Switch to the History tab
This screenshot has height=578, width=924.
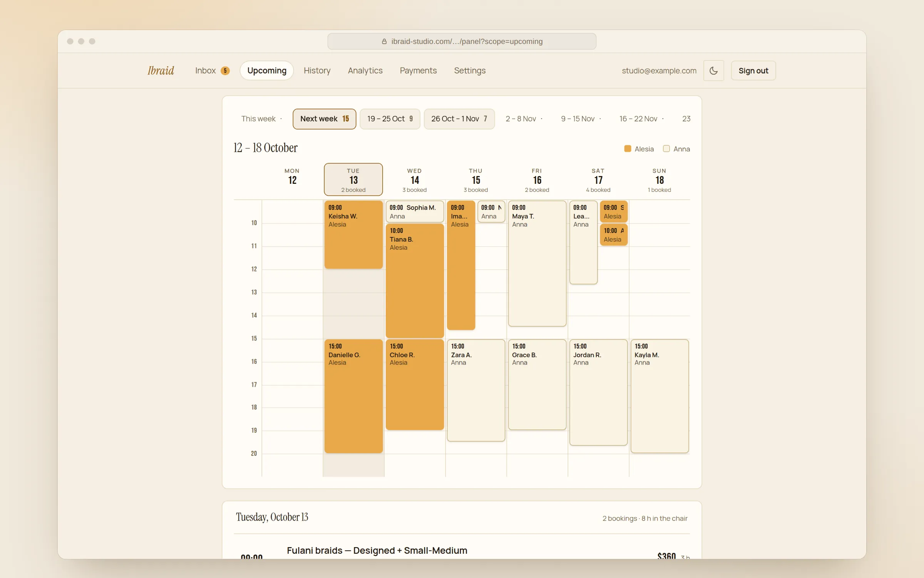(317, 71)
